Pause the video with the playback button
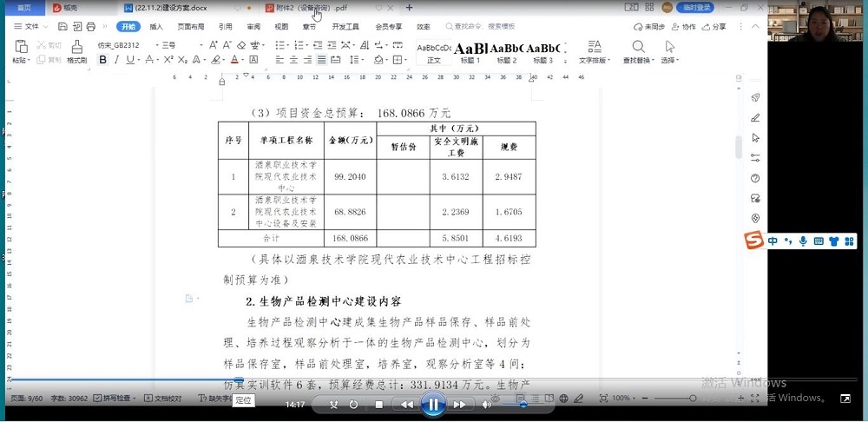 [x=432, y=404]
